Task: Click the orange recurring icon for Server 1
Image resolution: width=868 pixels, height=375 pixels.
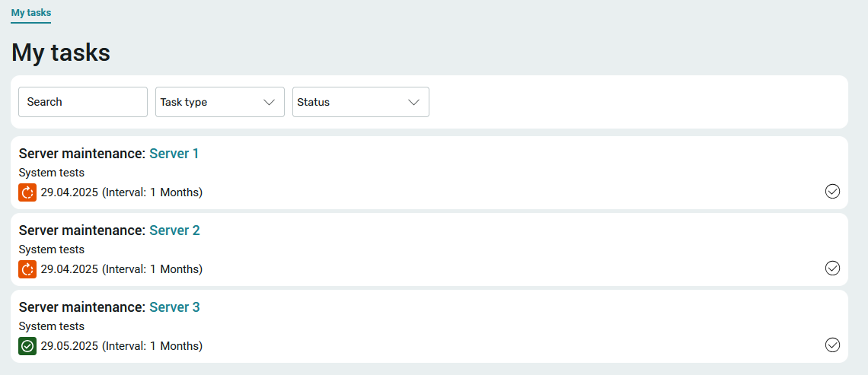Action: tap(27, 192)
